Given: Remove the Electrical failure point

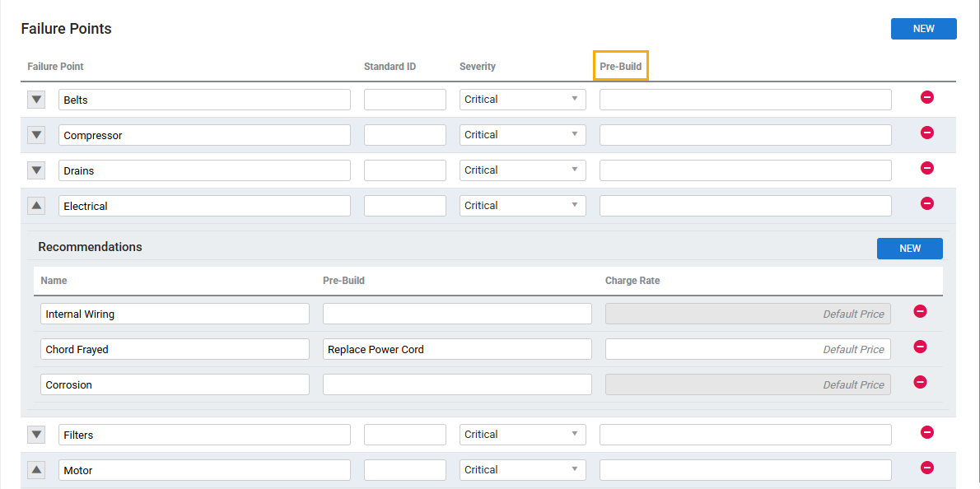Looking at the screenshot, I should (926, 203).
